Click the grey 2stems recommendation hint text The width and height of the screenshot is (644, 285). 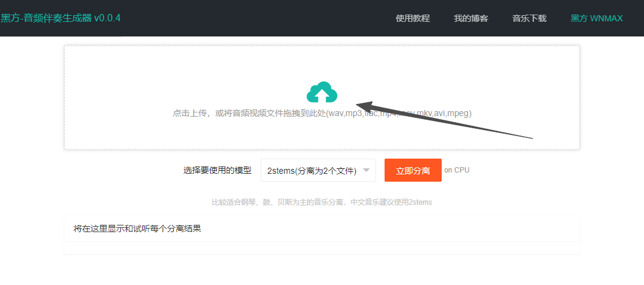321,202
